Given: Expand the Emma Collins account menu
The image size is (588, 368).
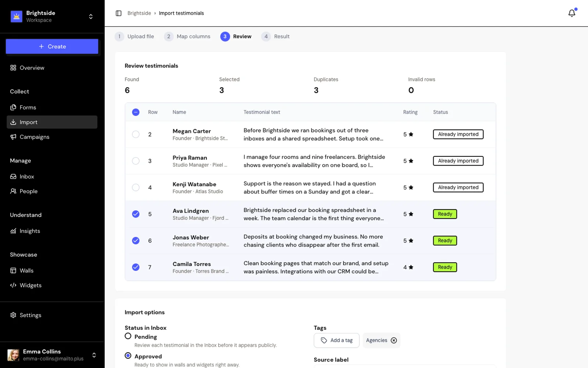Looking at the screenshot, I should (x=94, y=355).
